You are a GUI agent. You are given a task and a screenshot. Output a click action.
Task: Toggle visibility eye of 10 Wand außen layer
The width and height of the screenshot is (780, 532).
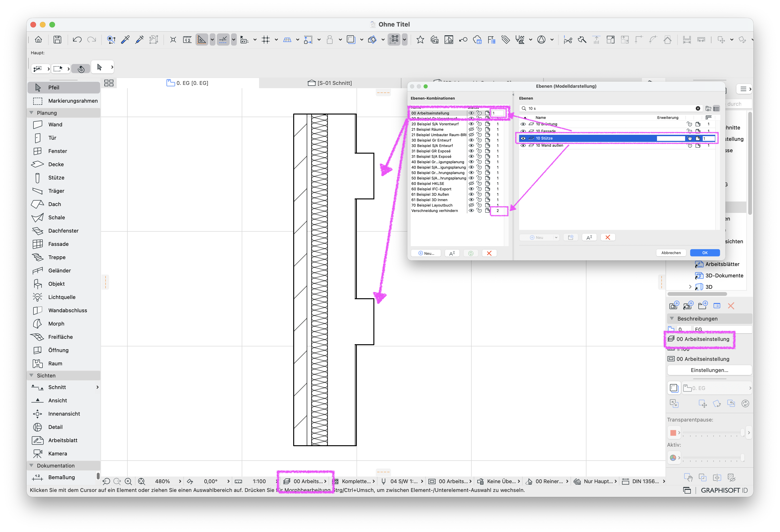tap(523, 145)
